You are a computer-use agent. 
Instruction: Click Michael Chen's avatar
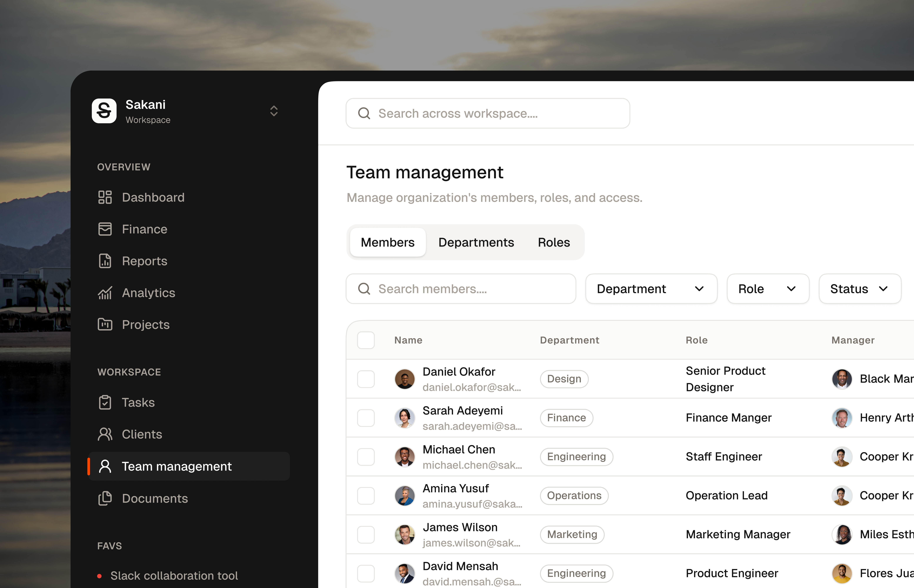click(x=405, y=457)
